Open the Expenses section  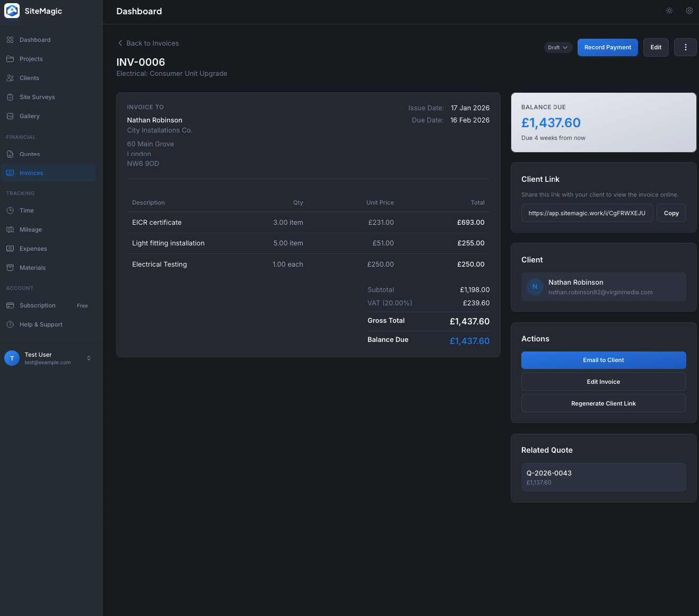tap(33, 249)
